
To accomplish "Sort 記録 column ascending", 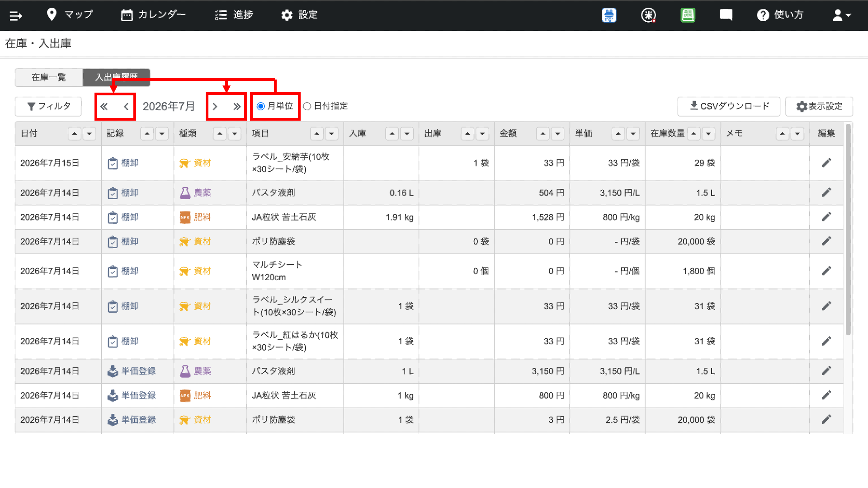I will point(147,134).
